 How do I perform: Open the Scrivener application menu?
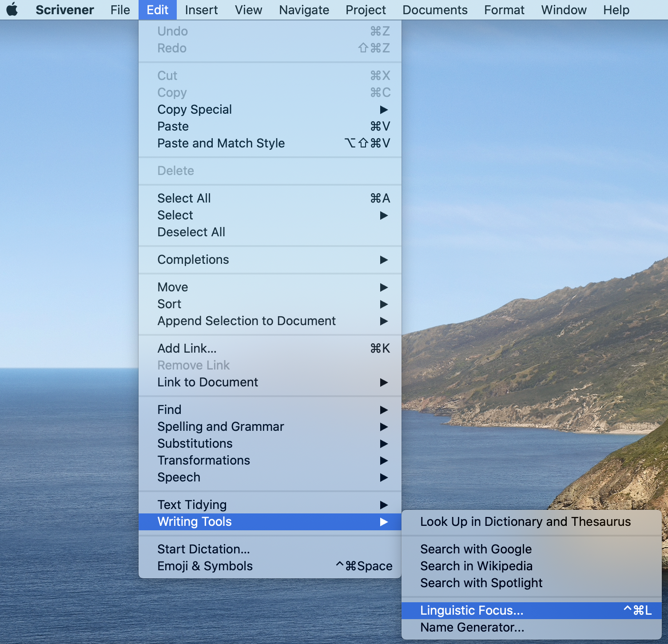coord(65,10)
